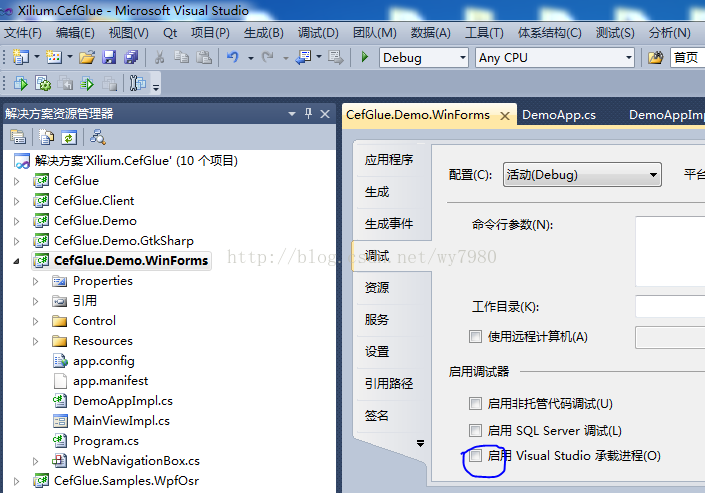Collapse the CefGlue.Demo.WinForms project node
705x493 pixels.
point(17,261)
